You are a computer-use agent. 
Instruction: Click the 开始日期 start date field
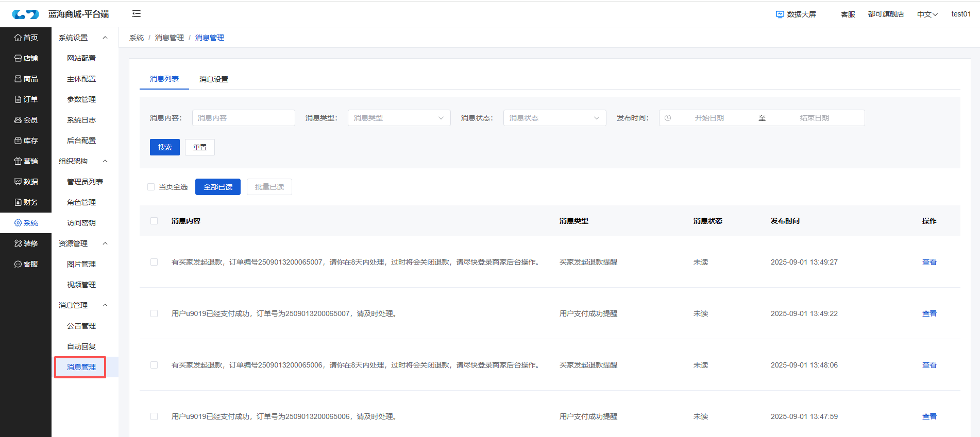coord(709,118)
